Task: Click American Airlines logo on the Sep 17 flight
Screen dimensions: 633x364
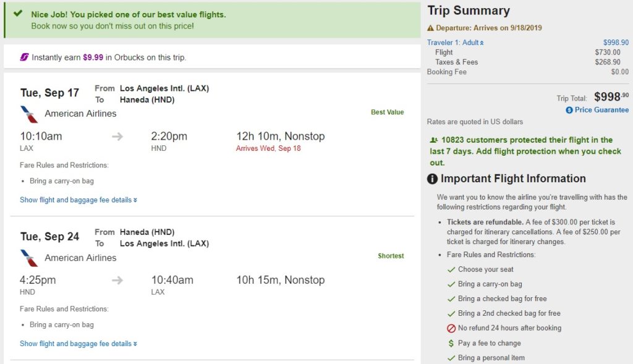Action: 29,114
